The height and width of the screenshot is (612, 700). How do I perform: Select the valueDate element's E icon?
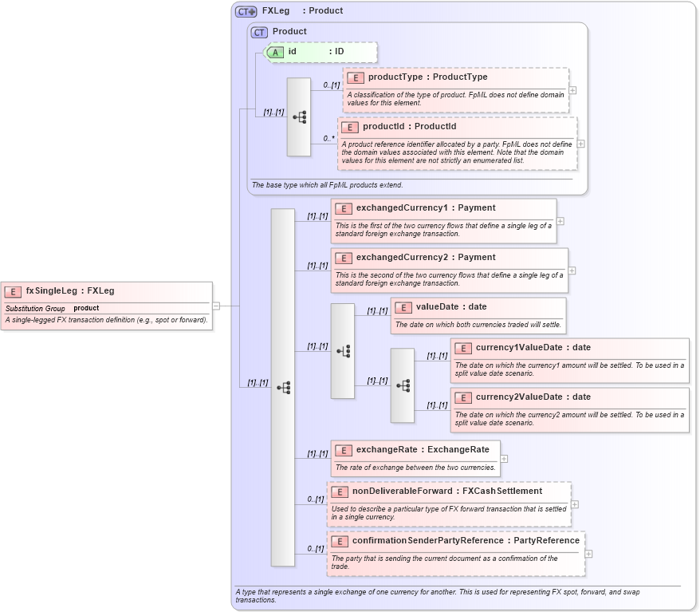[x=403, y=306]
